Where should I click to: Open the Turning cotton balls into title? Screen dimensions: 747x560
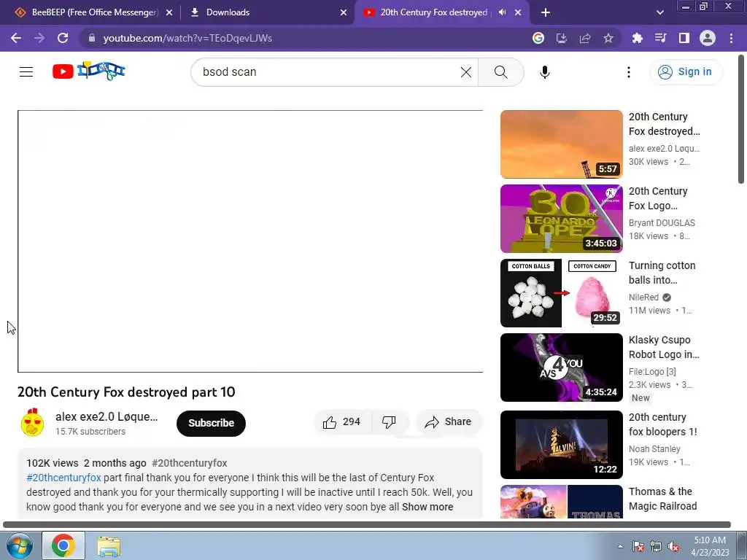(x=662, y=273)
